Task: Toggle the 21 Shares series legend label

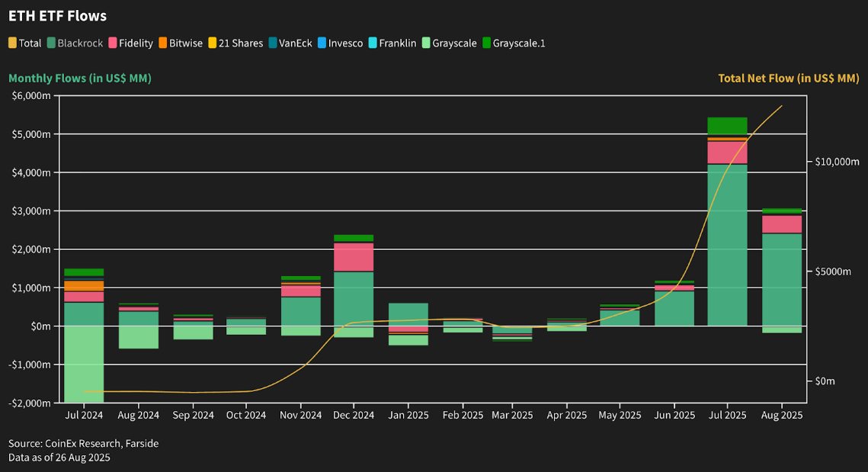Action: [x=241, y=43]
